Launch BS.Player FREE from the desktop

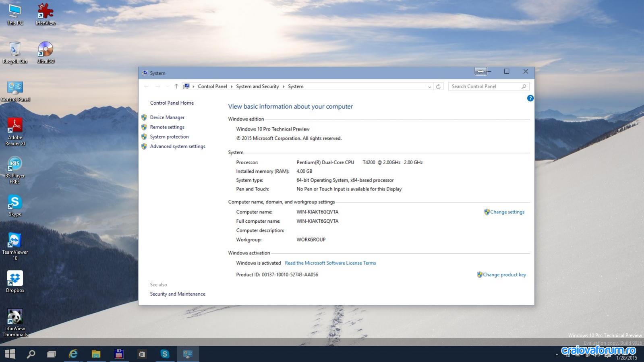point(15,170)
